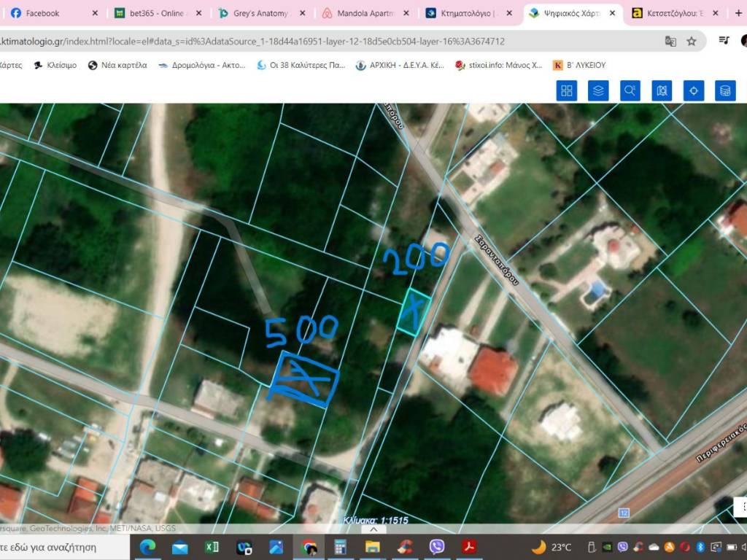The image size is (747, 560).
Task: Click the Google Translate icon in address bar
Action: click(x=670, y=42)
